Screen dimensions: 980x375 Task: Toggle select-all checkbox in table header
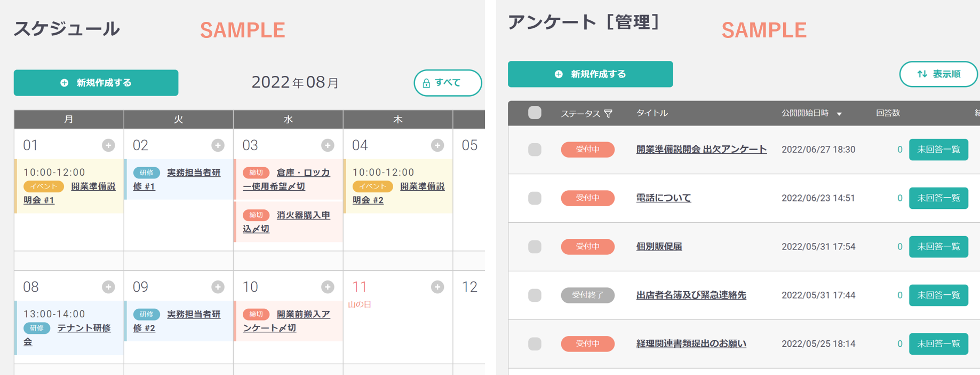click(x=535, y=113)
